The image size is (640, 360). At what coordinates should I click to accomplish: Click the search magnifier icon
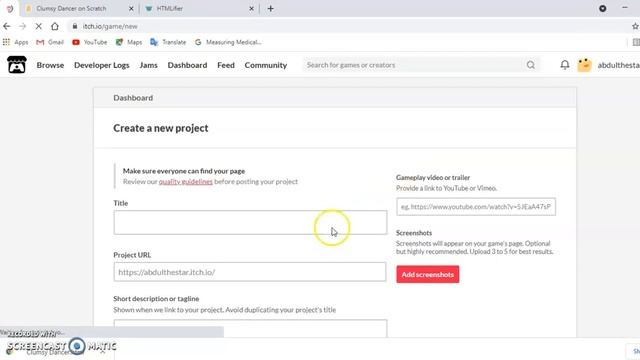531,65
